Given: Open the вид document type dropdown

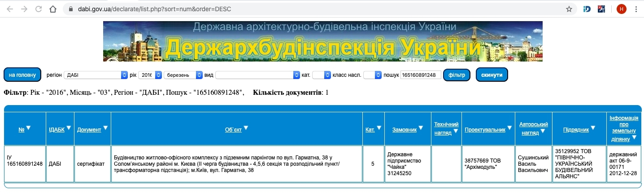Looking at the screenshot, I should pyautogui.click(x=257, y=75).
